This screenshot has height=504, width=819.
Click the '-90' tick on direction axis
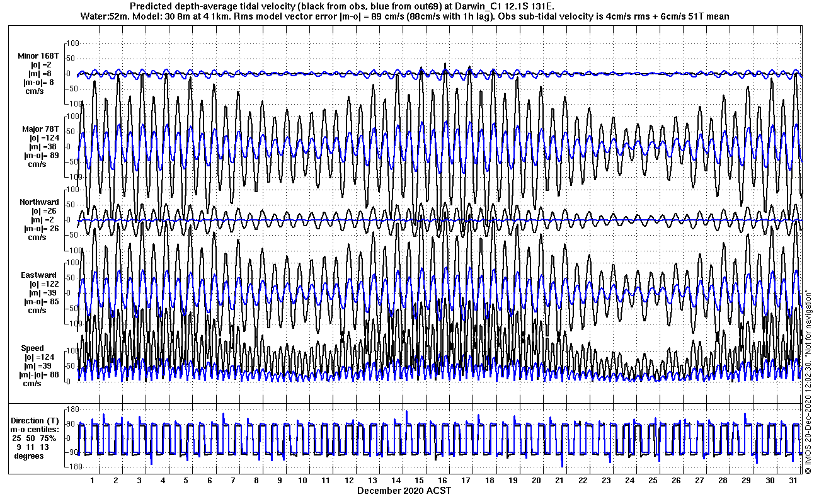click(x=71, y=452)
